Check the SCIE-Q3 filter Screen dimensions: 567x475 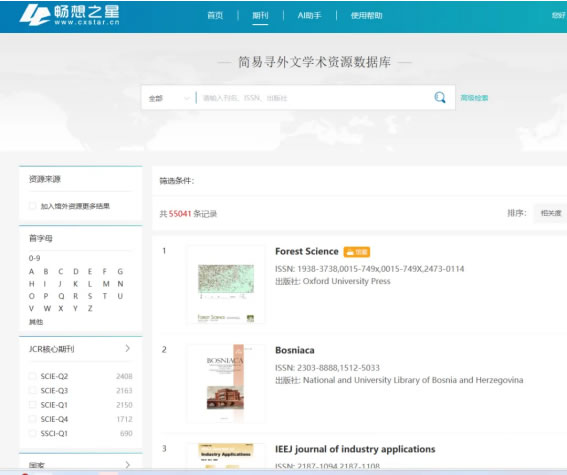[x=33, y=390]
